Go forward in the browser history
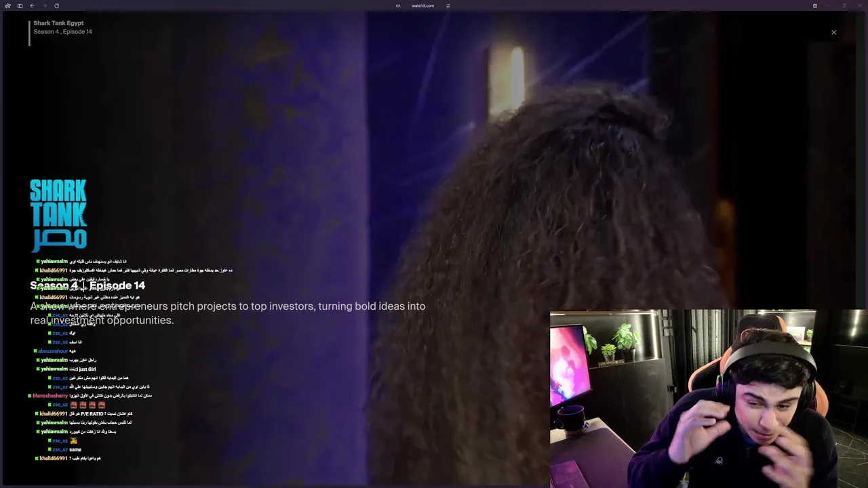868x488 pixels. [x=44, y=5]
